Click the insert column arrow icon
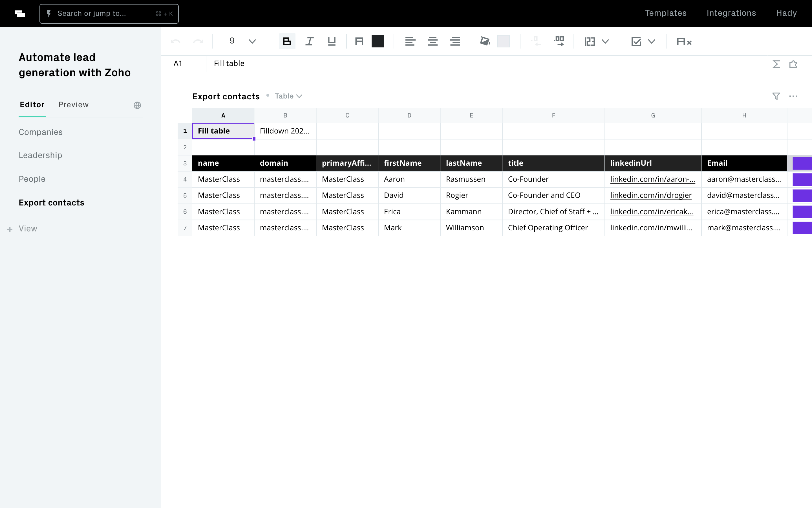812x508 pixels. tap(559, 41)
